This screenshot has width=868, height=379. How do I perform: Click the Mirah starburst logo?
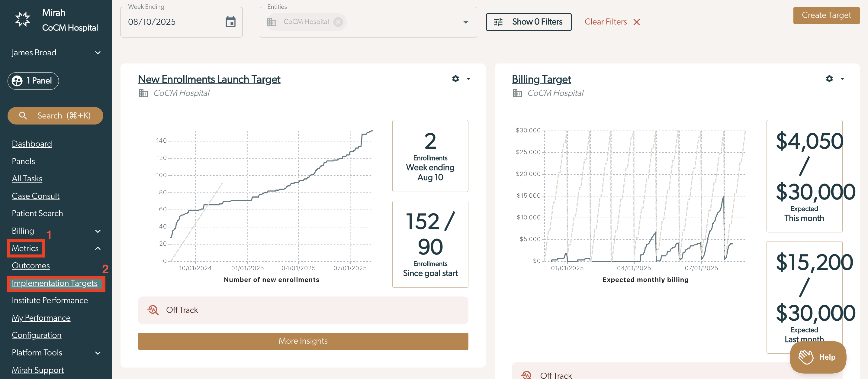(x=22, y=19)
